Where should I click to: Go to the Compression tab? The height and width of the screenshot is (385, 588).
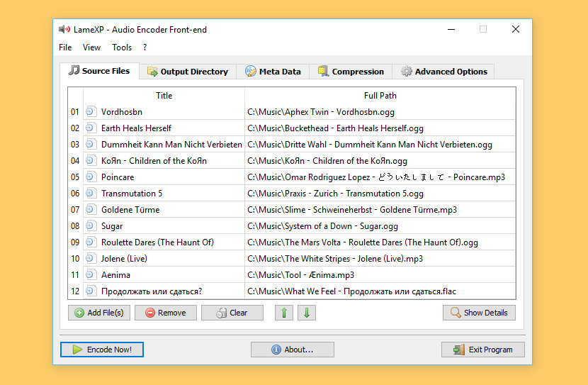pyautogui.click(x=351, y=72)
